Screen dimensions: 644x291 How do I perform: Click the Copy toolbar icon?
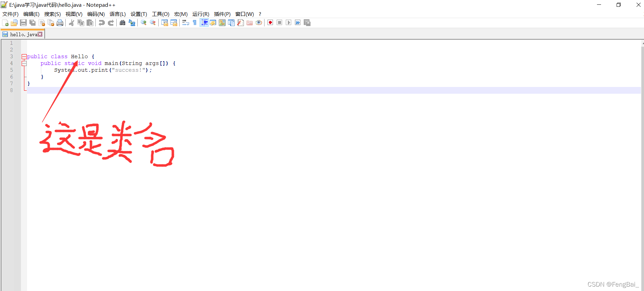coord(80,23)
